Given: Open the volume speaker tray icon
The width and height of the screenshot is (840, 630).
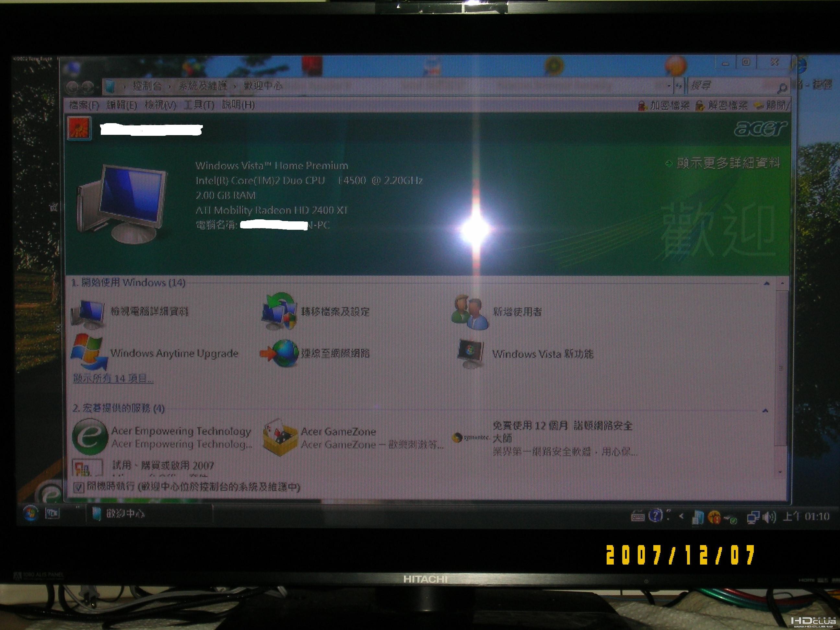Looking at the screenshot, I should tap(769, 517).
